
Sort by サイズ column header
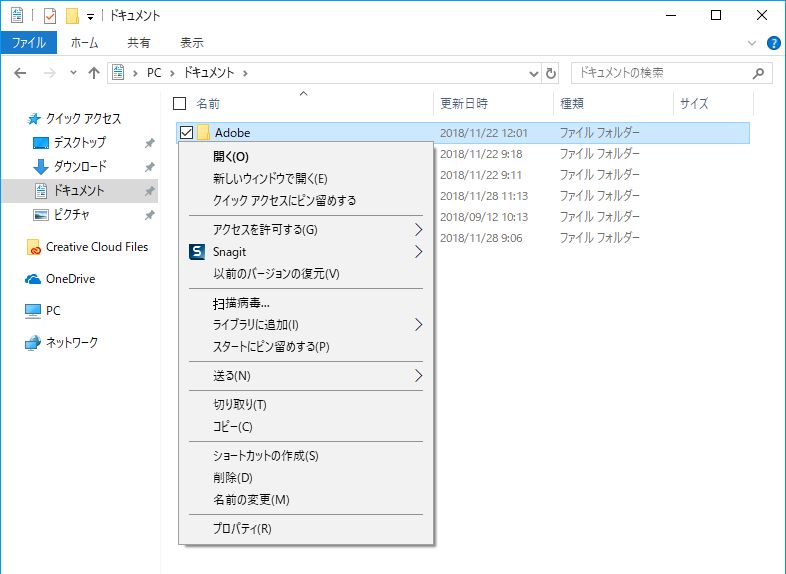click(694, 103)
